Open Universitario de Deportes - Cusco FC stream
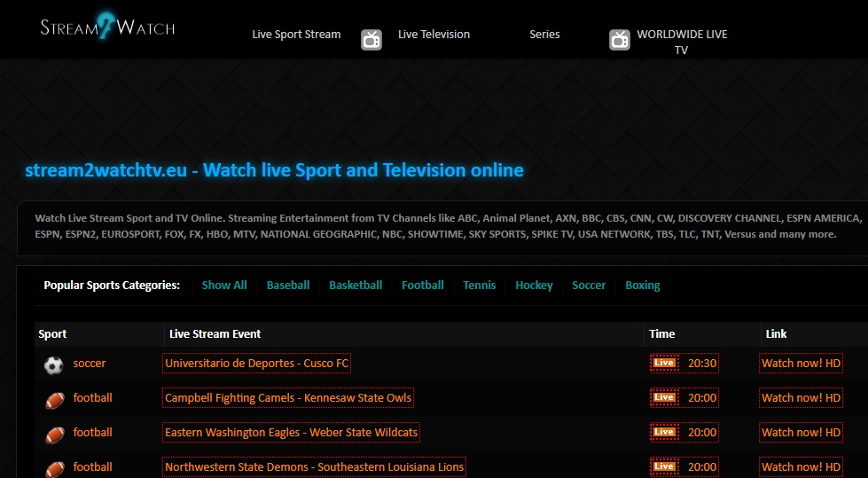Viewport: 868px width, 478px height. 257,364
